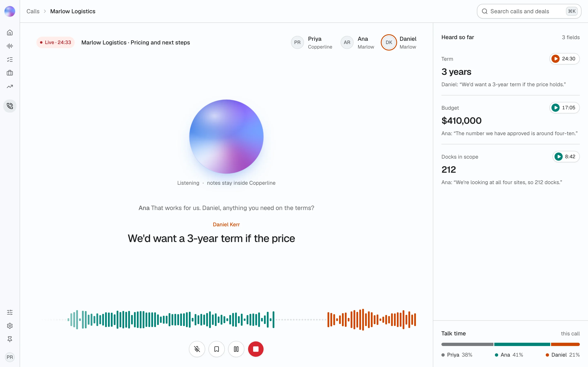This screenshot has width=588, height=367.
Task: Open the Home icon in sidebar
Action: (10, 33)
